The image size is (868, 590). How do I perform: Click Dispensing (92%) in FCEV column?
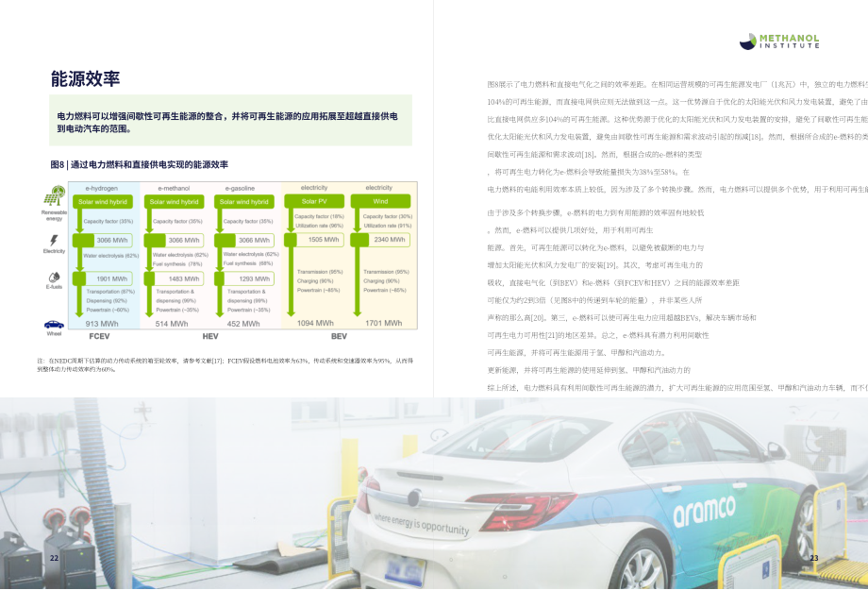(107, 301)
